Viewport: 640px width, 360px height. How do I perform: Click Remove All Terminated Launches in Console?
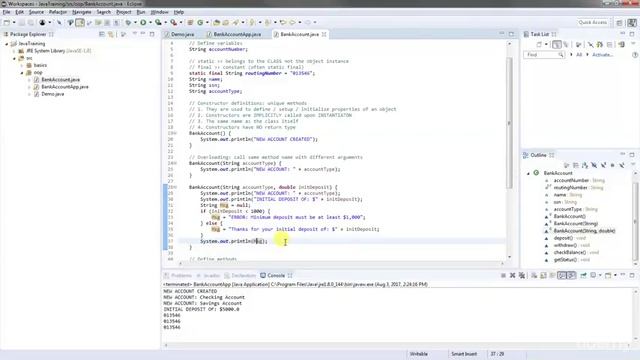522,276
